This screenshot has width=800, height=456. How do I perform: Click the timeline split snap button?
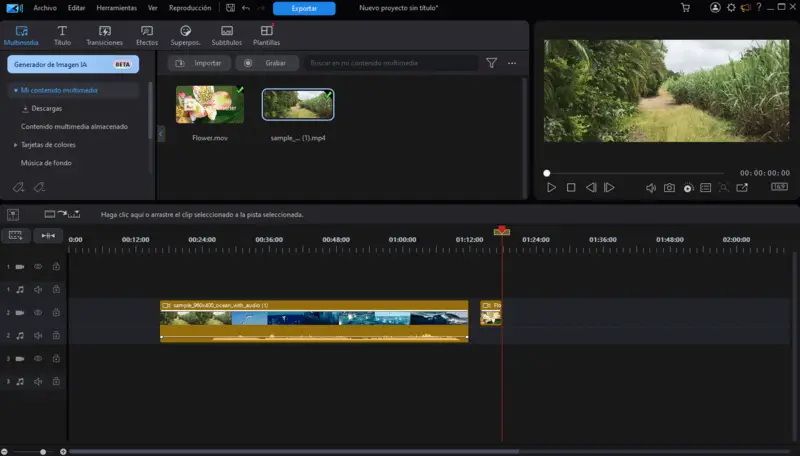[x=48, y=236]
